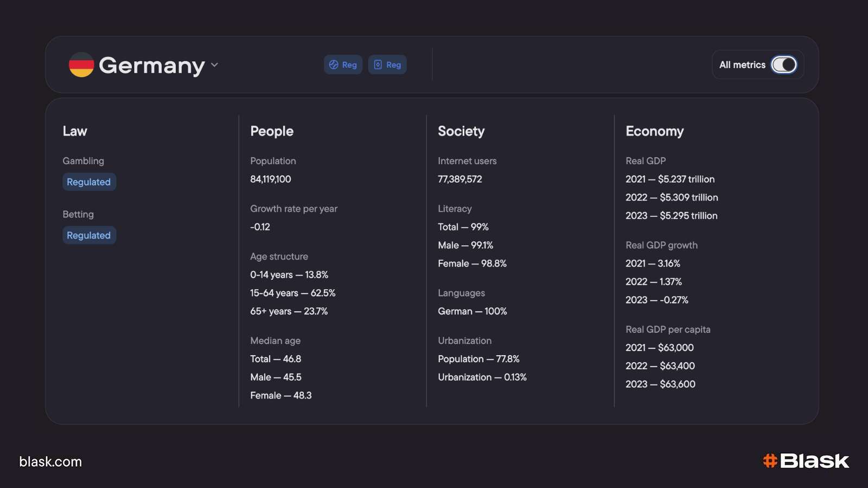This screenshot has height=488, width=868.
Task: Toggle the All metrics switch
Action: point(784,65)
